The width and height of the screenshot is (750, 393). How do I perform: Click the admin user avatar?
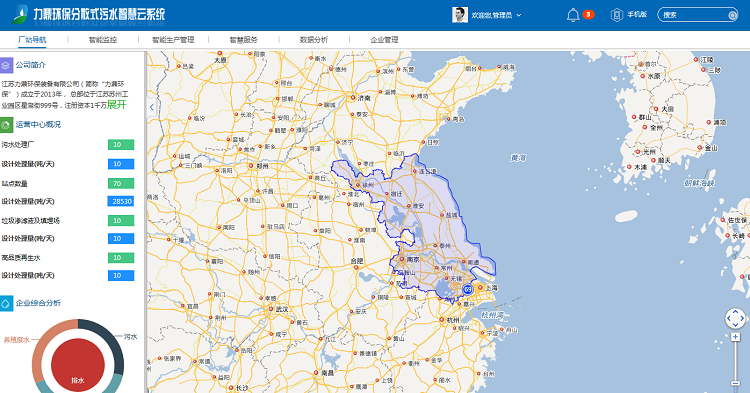click(x=460, y=15)
